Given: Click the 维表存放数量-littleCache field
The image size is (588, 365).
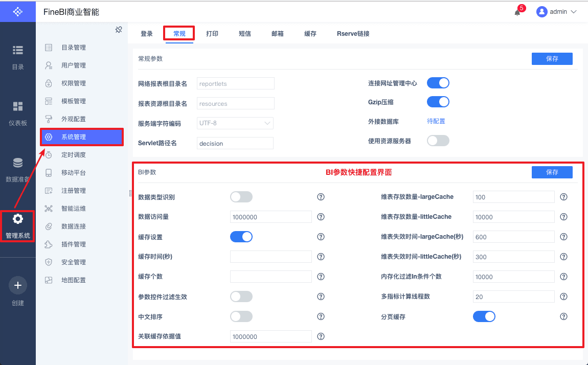Looking at the screenshot, I should (514, 217).
